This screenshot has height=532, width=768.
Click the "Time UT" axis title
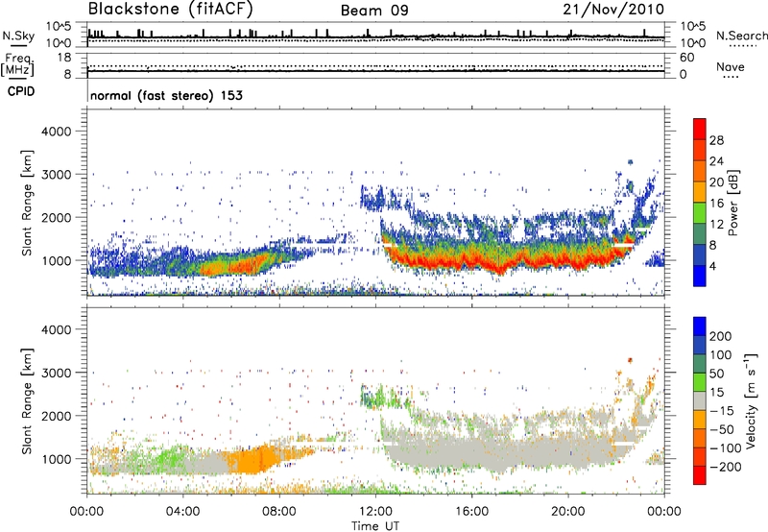click(375, 526)
